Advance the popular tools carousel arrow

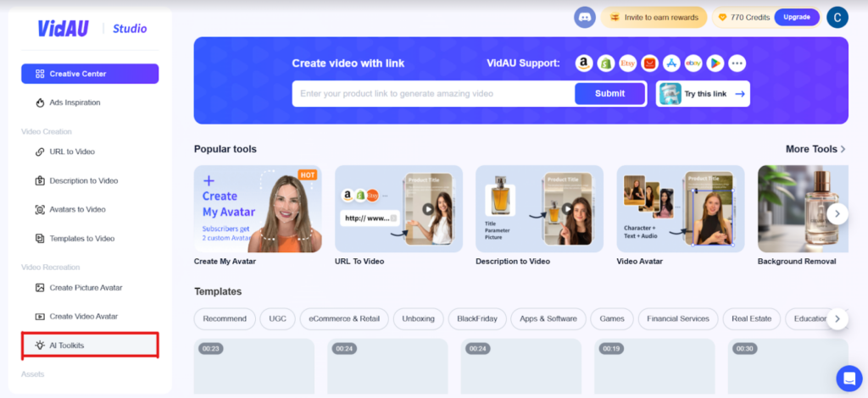[837, 213]
